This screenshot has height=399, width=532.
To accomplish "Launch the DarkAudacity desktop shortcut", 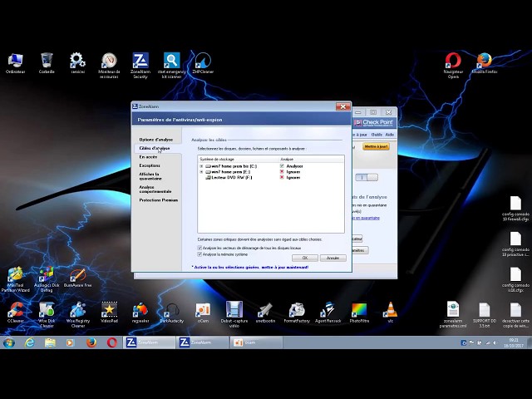I will 171,313.
